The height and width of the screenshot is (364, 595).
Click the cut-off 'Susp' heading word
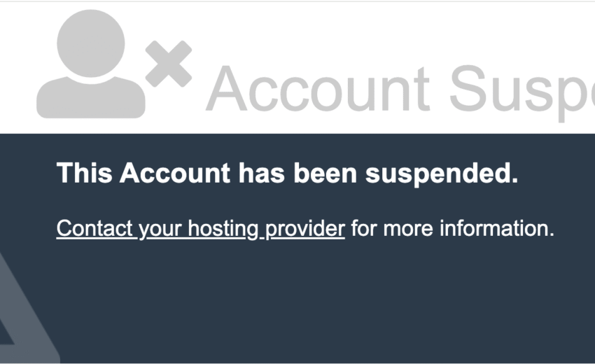tap(522, 93)
